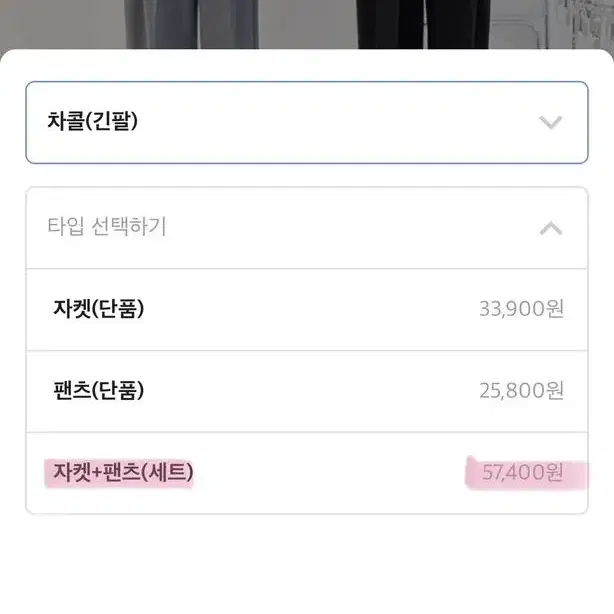Click the 타입 선택하기 placeholder text

[x=107, y=226]
